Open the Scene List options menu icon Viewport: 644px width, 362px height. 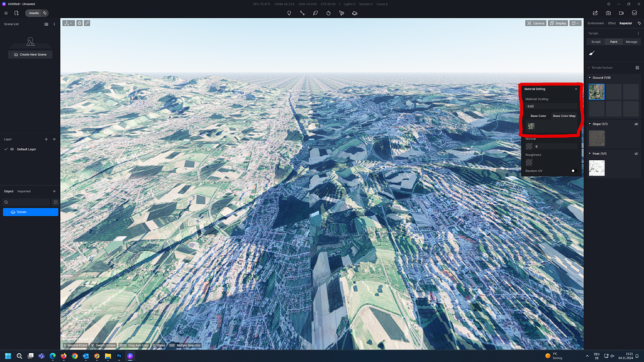tap(55, 24)
